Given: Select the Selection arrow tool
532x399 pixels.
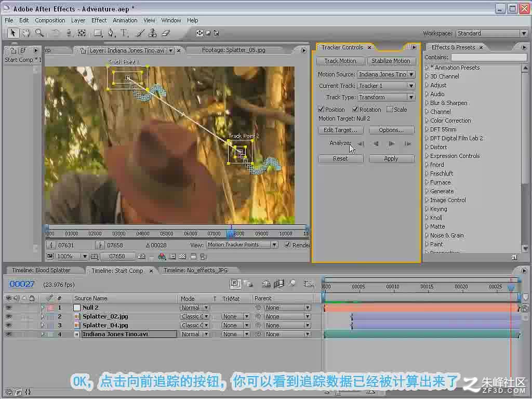Looking at the screenshot, I should [13, 33].
